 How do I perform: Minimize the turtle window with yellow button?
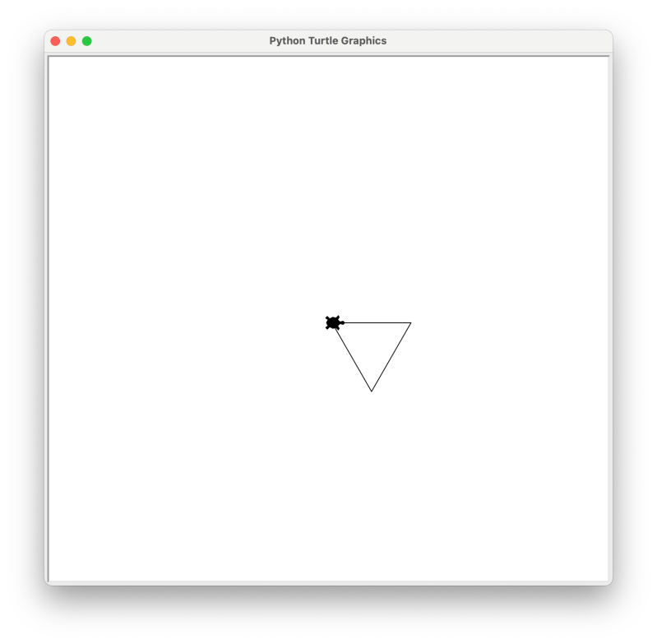[x=72, y=41]
